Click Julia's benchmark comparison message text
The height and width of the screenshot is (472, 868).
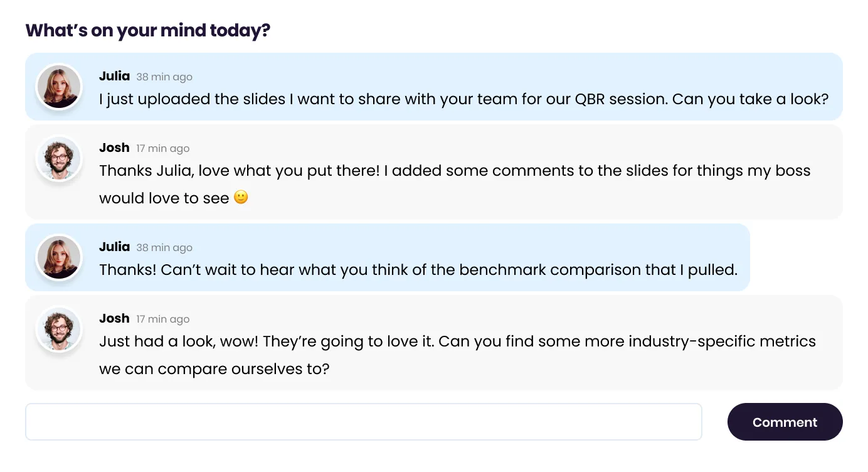pos(418,270)
